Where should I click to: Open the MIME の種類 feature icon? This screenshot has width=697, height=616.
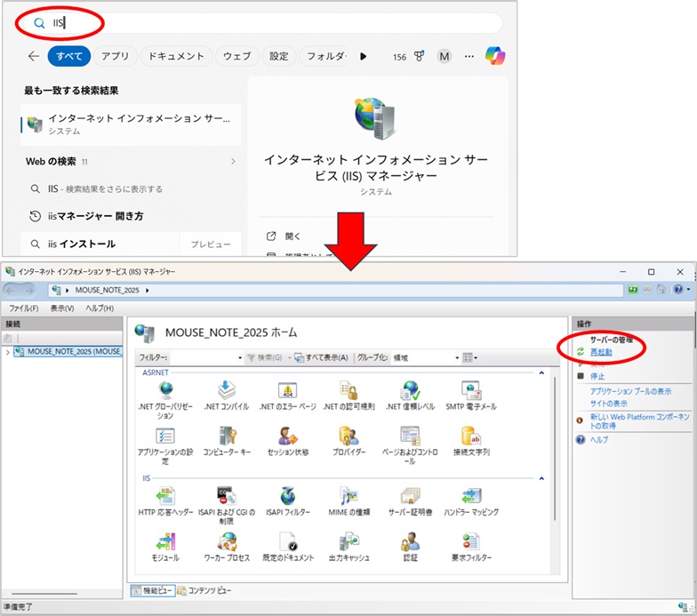coord(348,498)
